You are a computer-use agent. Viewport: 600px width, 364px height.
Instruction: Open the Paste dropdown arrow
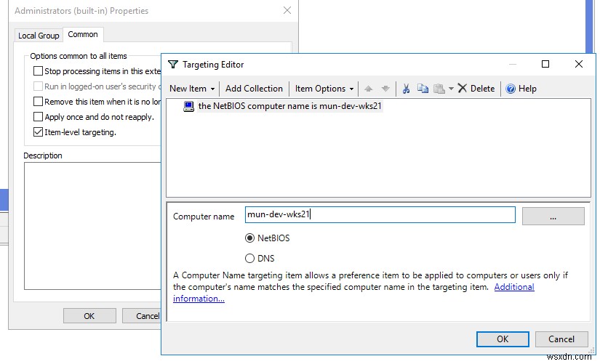(451, 89)
